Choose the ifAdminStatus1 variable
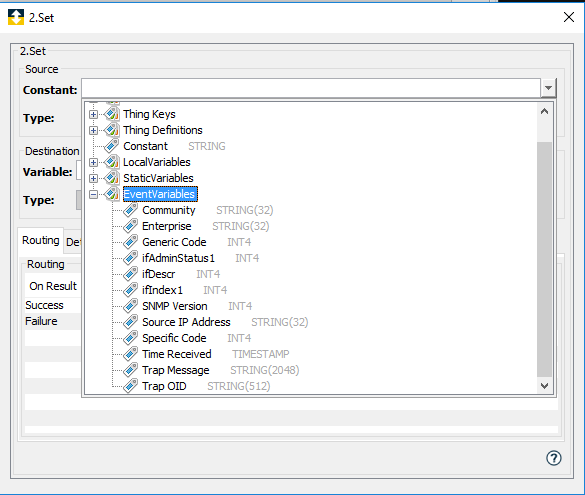Viewport: 585px width, 495px height. (178, 258)
